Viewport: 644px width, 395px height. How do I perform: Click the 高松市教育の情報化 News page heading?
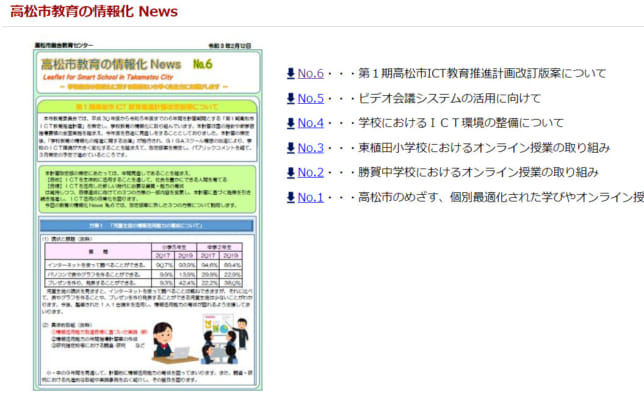(x=94, y=11)
